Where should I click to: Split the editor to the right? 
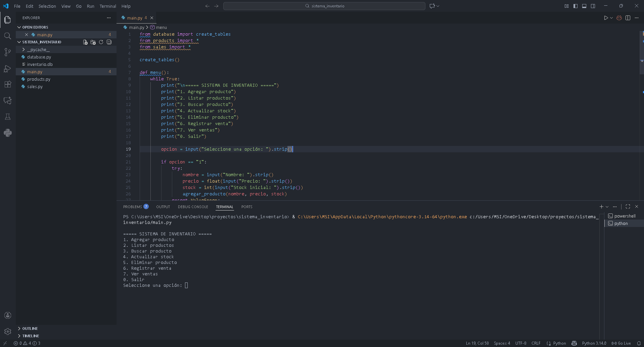(628, 18)
